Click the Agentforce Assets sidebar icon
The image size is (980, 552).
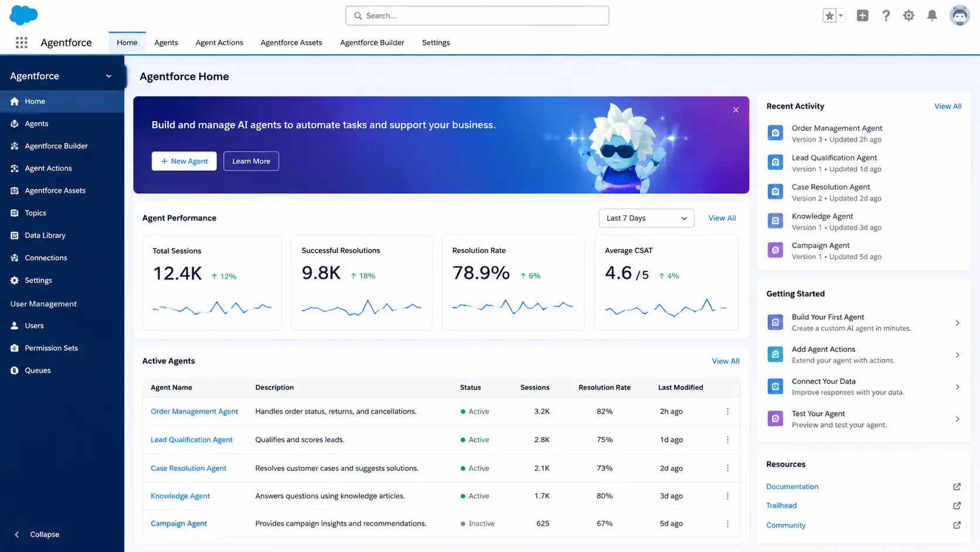pos(15,191)
